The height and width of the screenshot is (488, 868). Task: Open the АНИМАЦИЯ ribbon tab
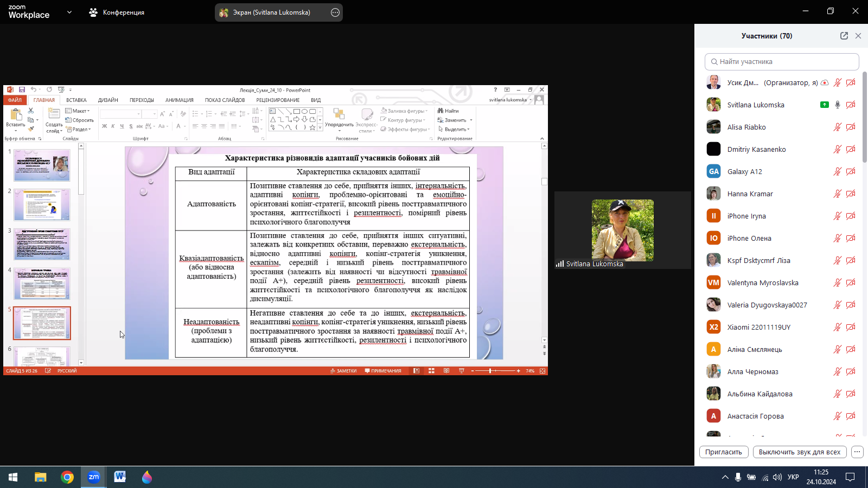(x=180, y=100)
